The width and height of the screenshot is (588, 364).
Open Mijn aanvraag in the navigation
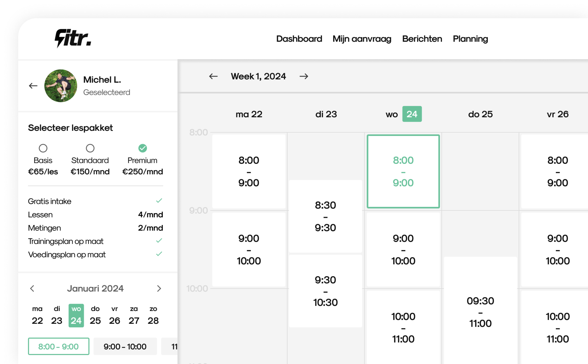(x=362, y=39)
